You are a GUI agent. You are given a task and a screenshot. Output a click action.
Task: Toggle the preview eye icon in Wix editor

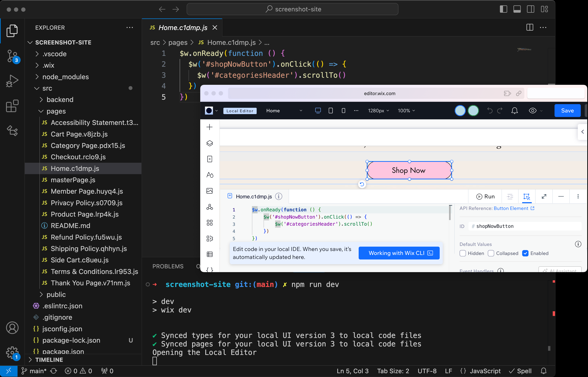coord(533,111)
